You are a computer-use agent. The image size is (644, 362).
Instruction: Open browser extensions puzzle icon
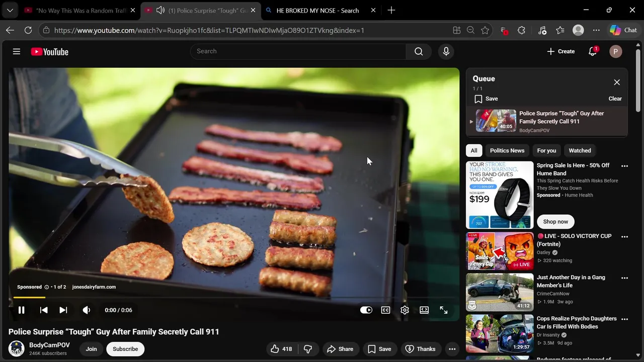pos(521,30)
